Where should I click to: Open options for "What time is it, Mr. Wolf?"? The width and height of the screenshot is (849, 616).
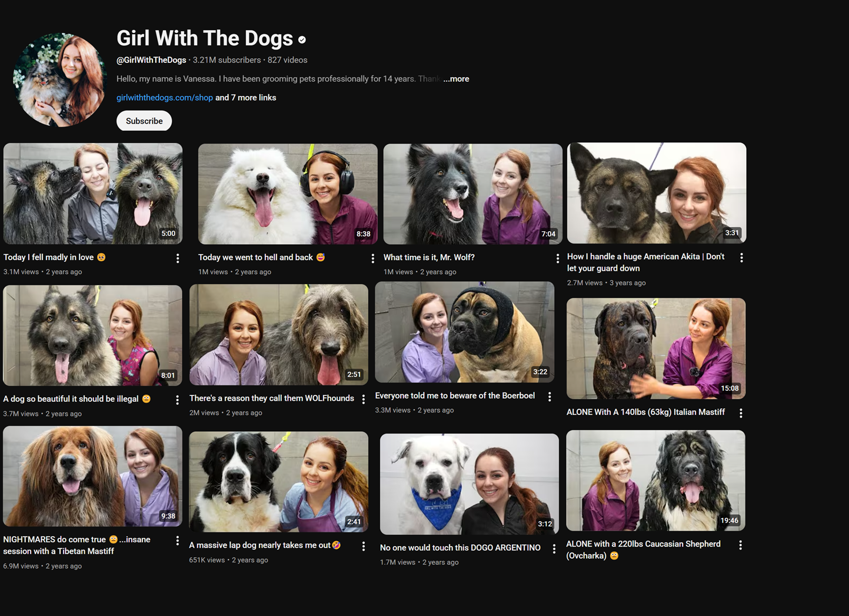click(558, 258)
